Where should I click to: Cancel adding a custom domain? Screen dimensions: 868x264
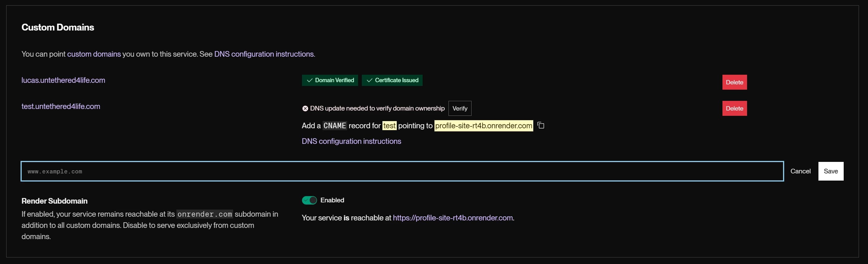coord(800,172)
